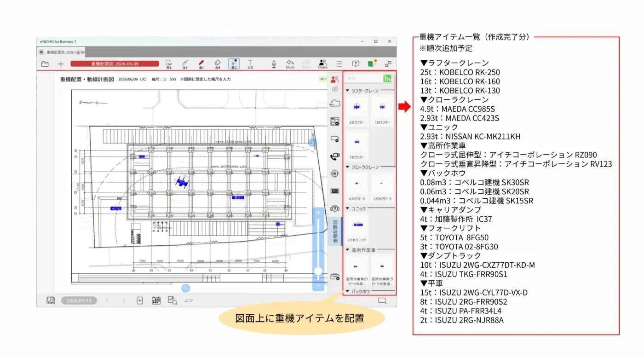This screenshot has width=644, height=358.
Task: Click the scale value field 500
Action: pos(172,79)
